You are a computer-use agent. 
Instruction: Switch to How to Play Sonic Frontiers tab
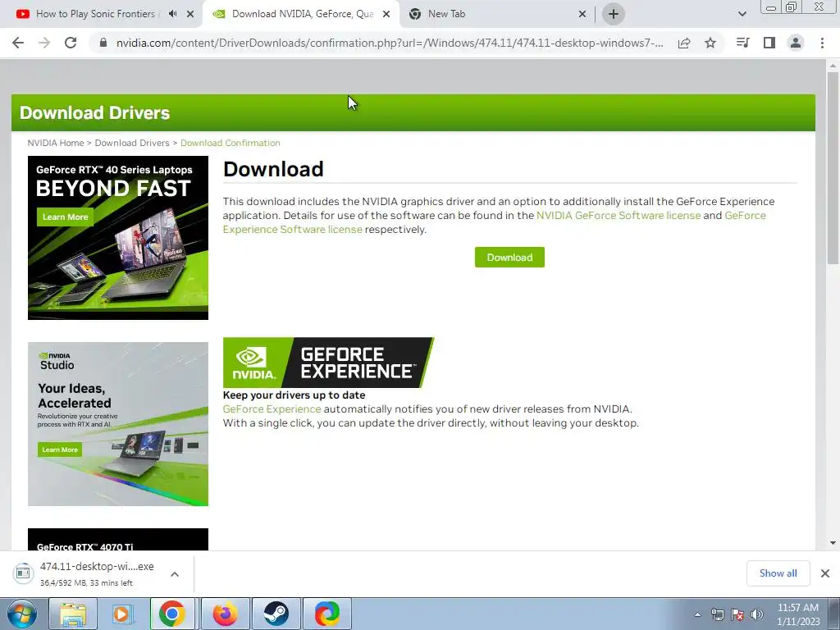click(x=95, y=14)
